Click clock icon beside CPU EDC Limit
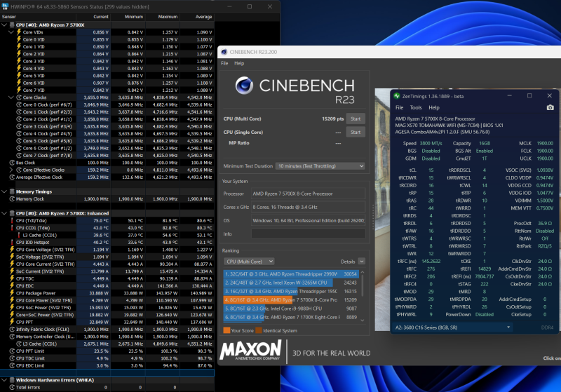This screenshot has height=392, width=561. [12, 365]
